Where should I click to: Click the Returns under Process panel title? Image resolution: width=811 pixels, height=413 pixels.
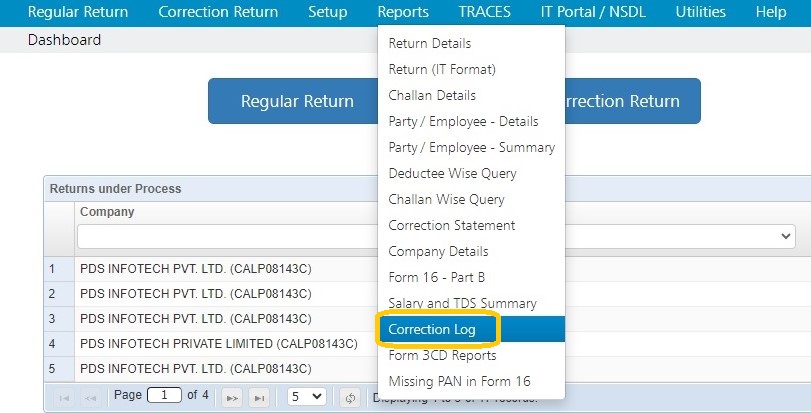click(x=115, y=189)
